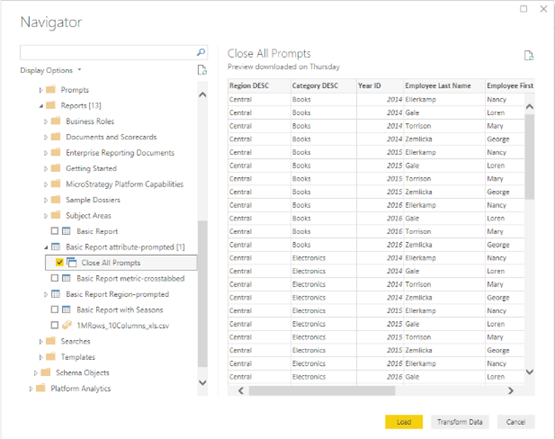555x439 pixels.
Task: Click the 1MRows_10Columns_xls.csv file icon
Action: pyautogui.click(x=67, y=325)
